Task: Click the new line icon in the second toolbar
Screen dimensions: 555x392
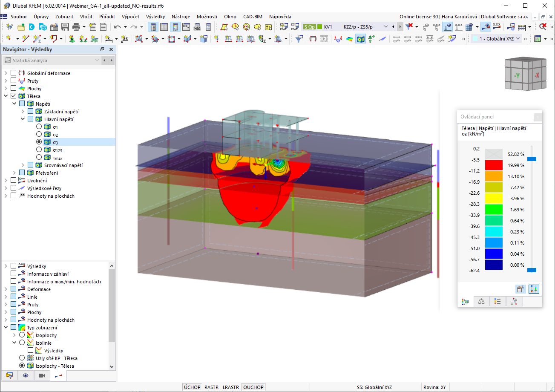Action: [26, 39]
